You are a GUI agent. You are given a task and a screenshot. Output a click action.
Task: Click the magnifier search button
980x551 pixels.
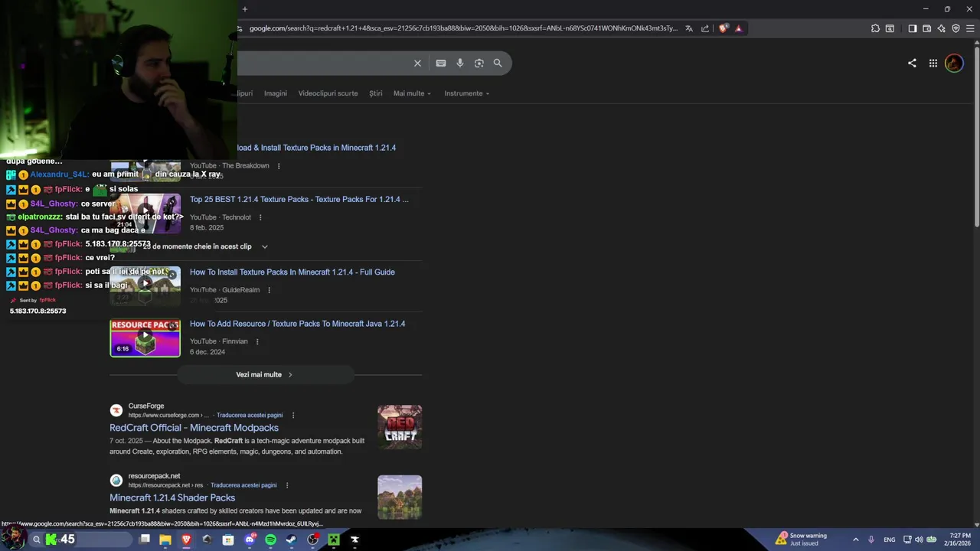tap(498, 63)
